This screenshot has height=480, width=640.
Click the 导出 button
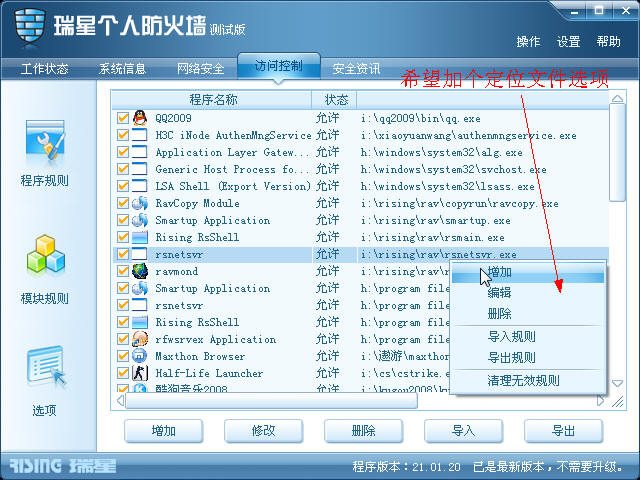(564, 431)
